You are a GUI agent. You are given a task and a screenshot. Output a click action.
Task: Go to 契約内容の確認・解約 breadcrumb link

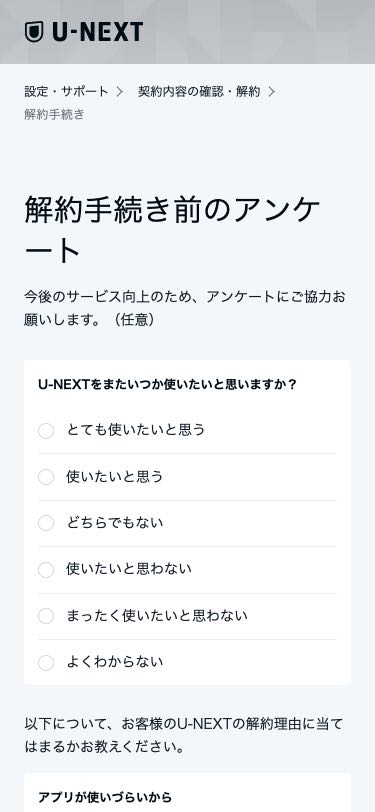coord(199,92)
